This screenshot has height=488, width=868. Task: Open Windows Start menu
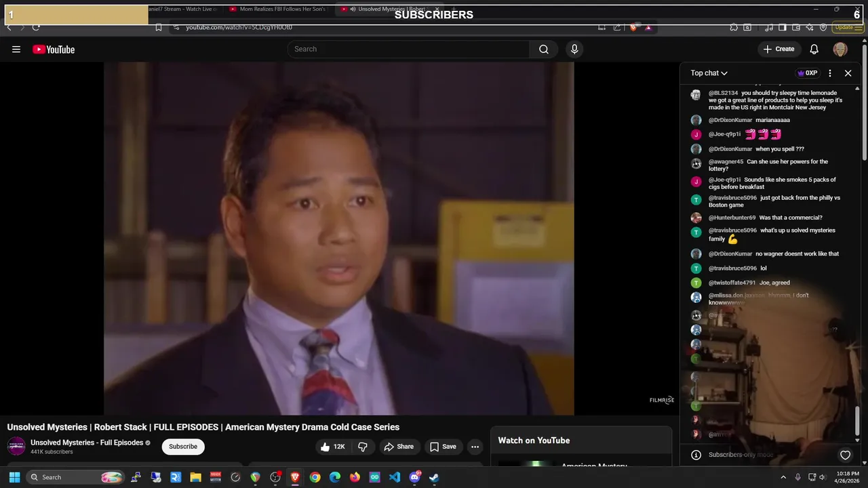click(14, 477)
